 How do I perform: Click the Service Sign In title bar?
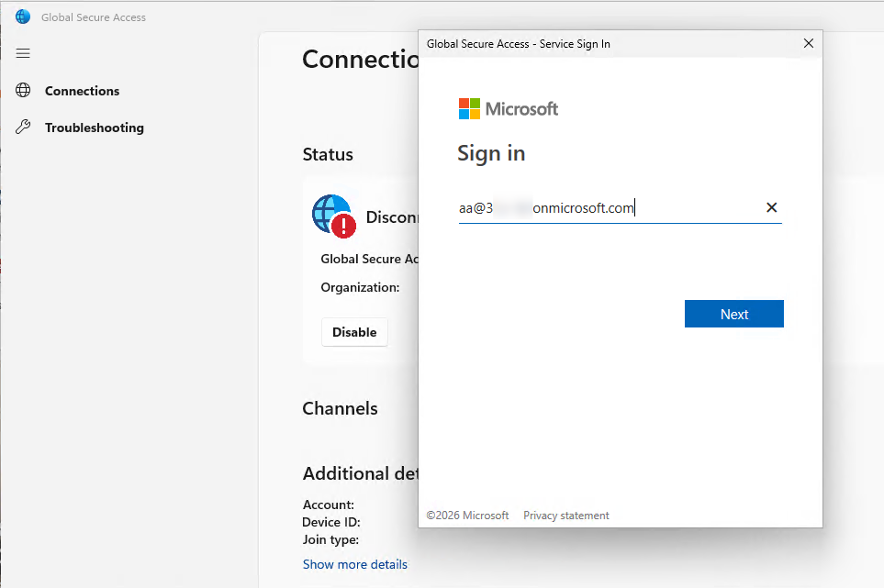click(x=597, y=43)
